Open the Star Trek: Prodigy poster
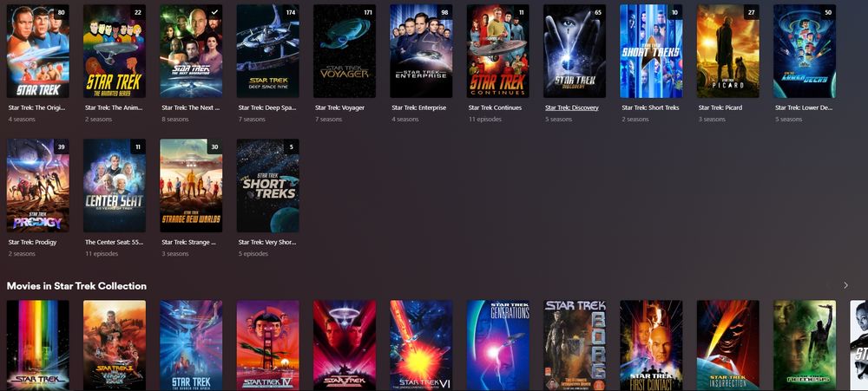Viewport: 868px width, 391px height. (x=38, y=186)
